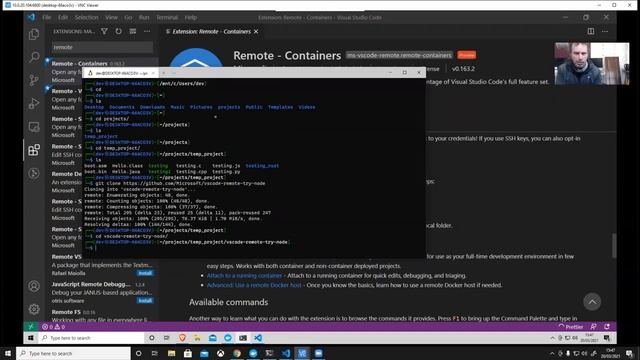Select the Remote FS extension entry
This screenshot has width=640, height=360.
coord(102,314)
